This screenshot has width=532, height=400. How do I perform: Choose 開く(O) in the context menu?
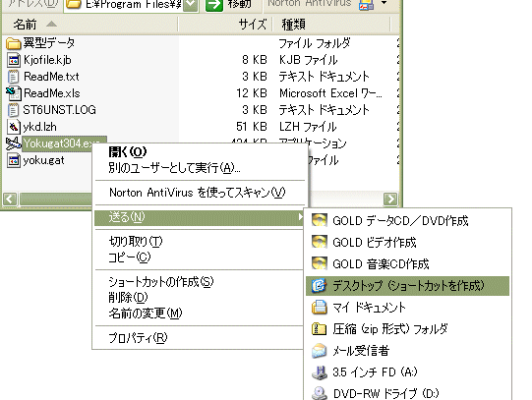tap(200, 151)
